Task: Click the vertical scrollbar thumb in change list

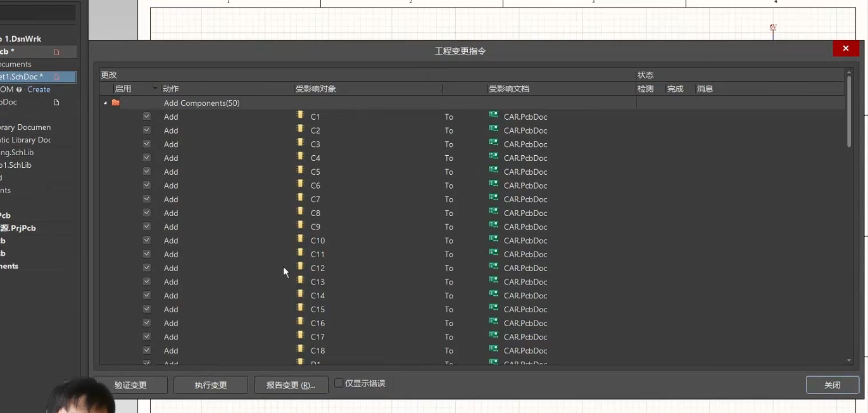Action: tap(849, 111)
